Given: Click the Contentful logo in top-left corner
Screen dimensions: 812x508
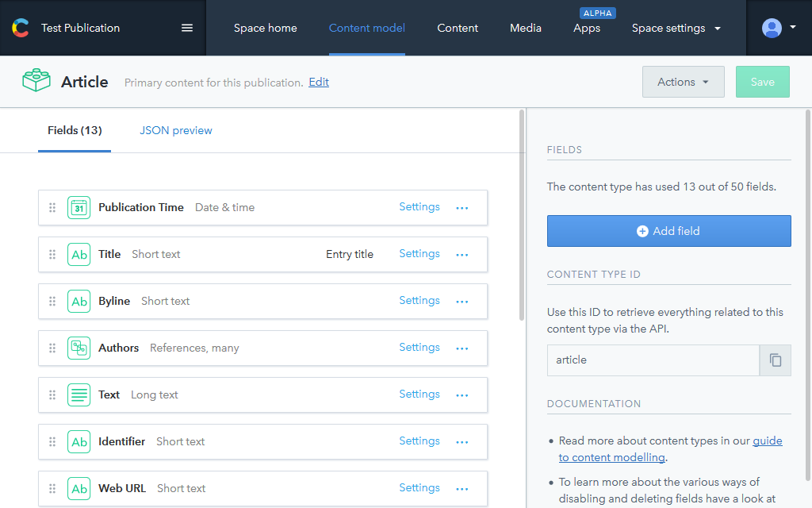Looking at the screenshot, I should pyautogui.click(x=20, y=28).
